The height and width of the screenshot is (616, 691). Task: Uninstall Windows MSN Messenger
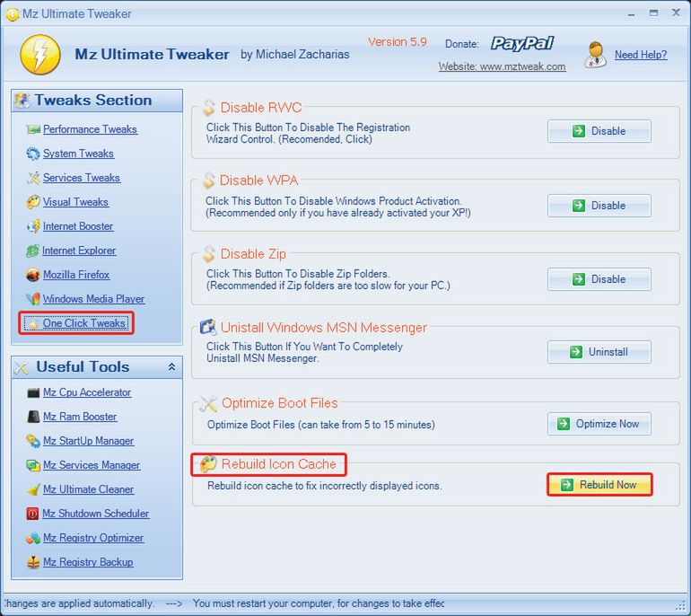coord(599,352)
